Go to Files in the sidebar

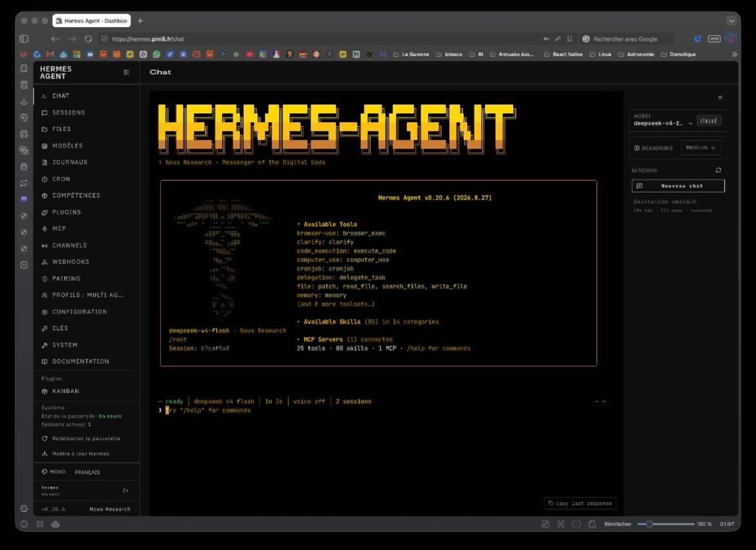point(86,129)
